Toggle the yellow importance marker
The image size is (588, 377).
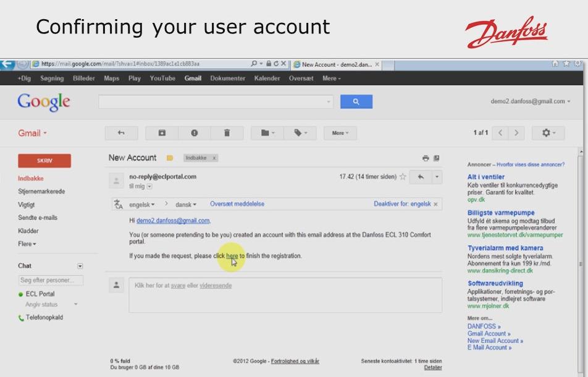coord(170,158)
